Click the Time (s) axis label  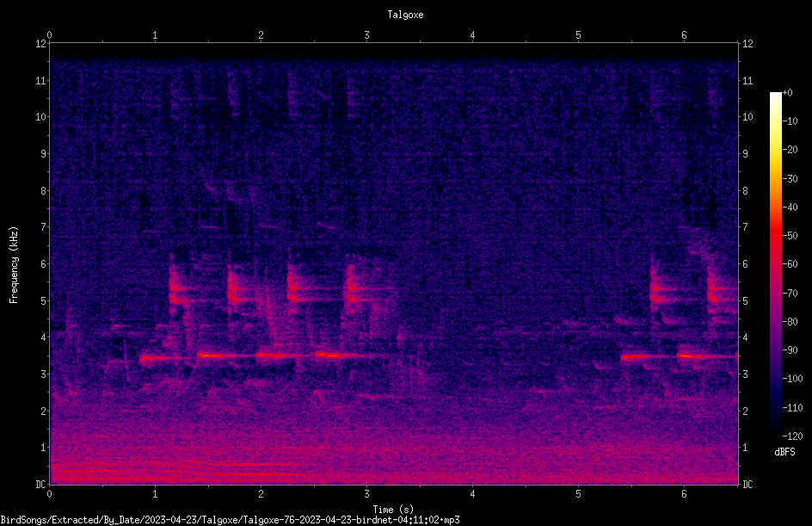click(x=393, y=510)
